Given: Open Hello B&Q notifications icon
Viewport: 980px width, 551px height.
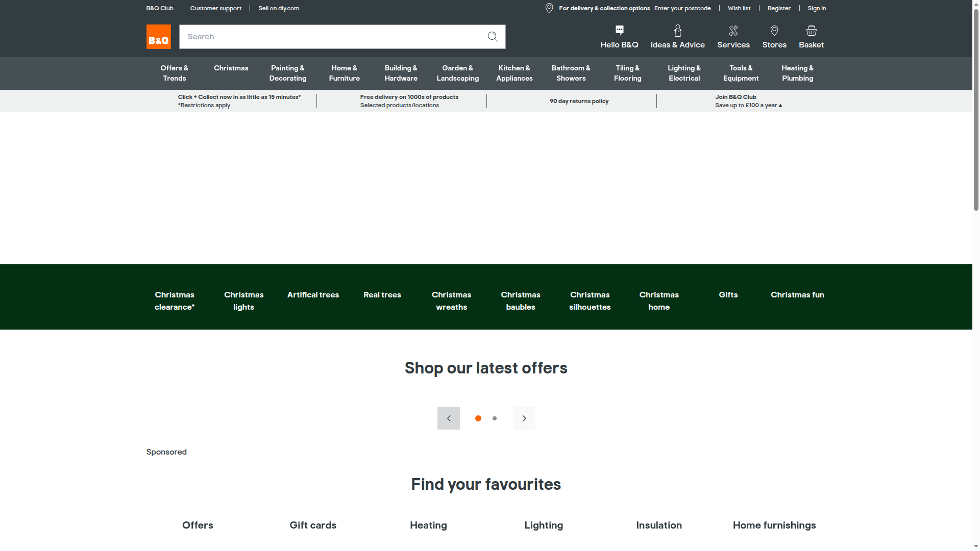Looking at the screenshot, I should pyautogui.click(x=619, y=31).
